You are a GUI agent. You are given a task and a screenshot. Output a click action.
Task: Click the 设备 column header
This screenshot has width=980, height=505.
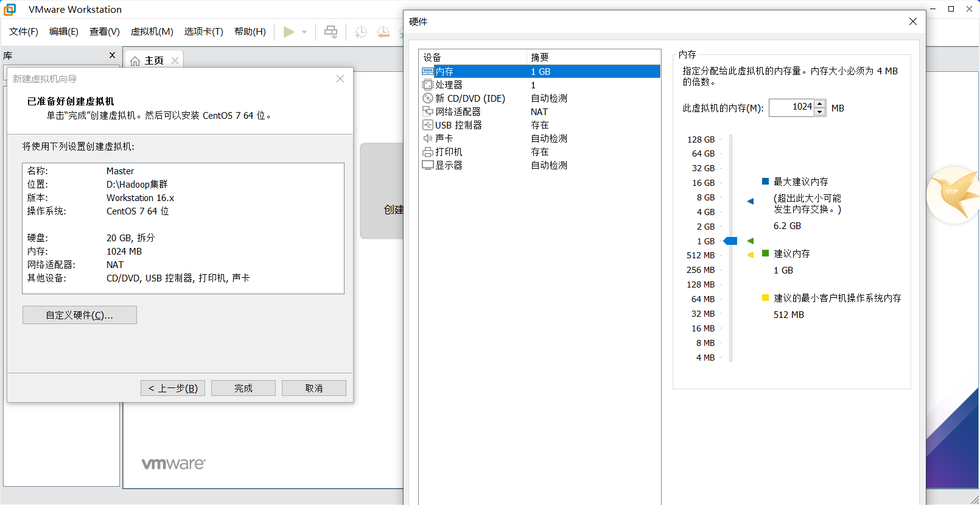tap(473, 57)
